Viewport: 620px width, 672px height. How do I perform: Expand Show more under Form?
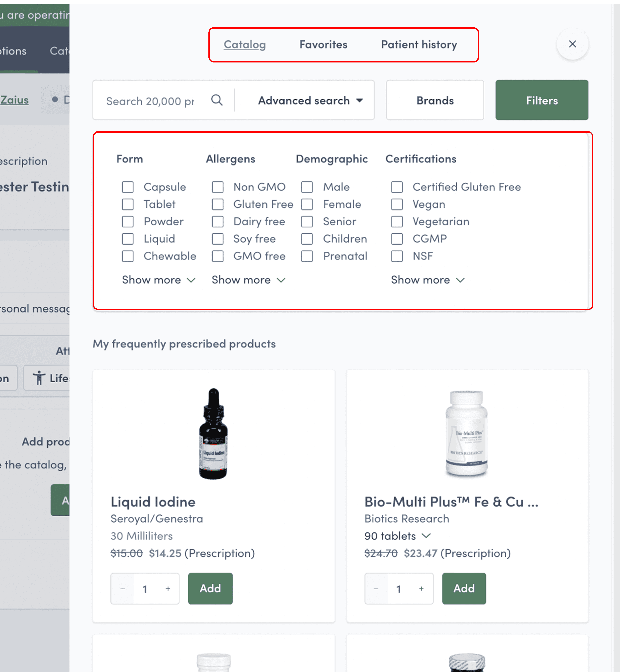click(158, 280)
